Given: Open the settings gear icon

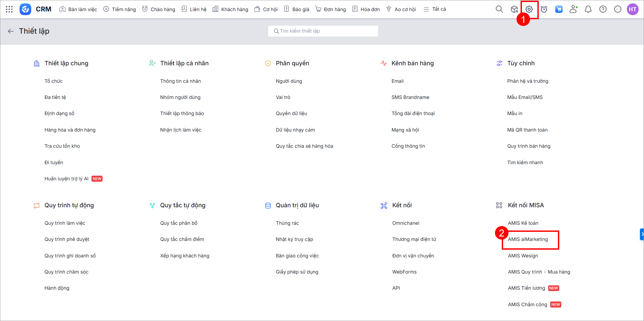Looking at the screenshot, I should pyautogui.click(x=529, y=9).
